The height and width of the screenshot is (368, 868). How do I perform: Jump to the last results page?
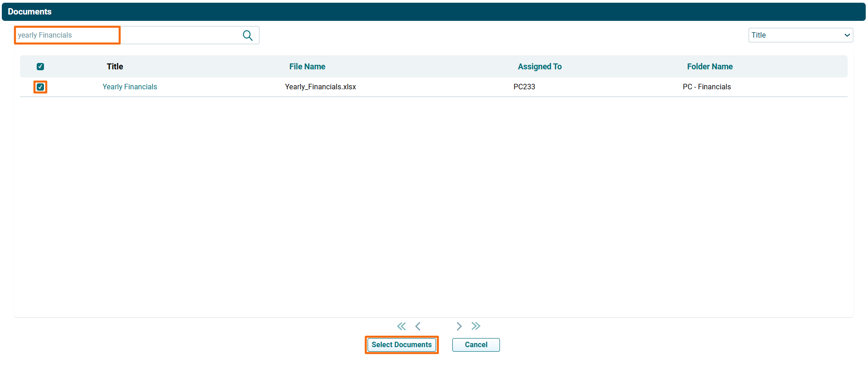[475, 326]
